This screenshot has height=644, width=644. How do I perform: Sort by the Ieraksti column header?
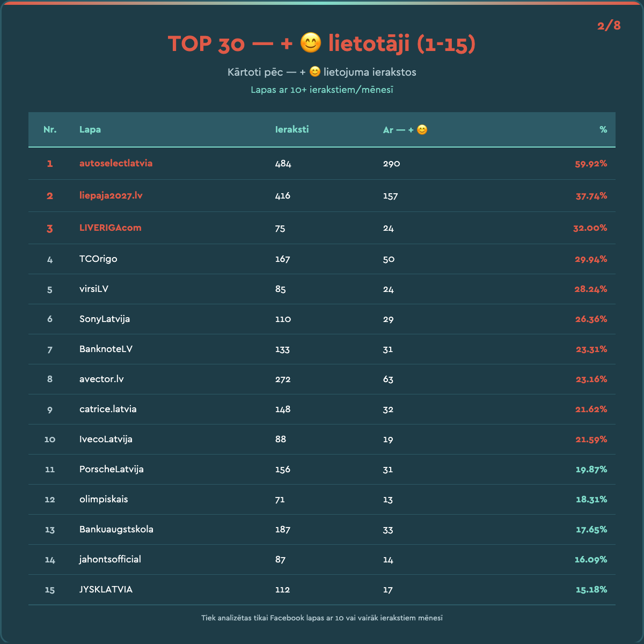(292, 129)
